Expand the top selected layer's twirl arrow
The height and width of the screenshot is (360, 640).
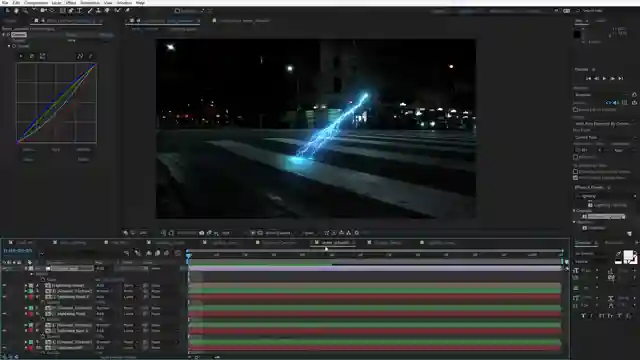click(26, 269)
